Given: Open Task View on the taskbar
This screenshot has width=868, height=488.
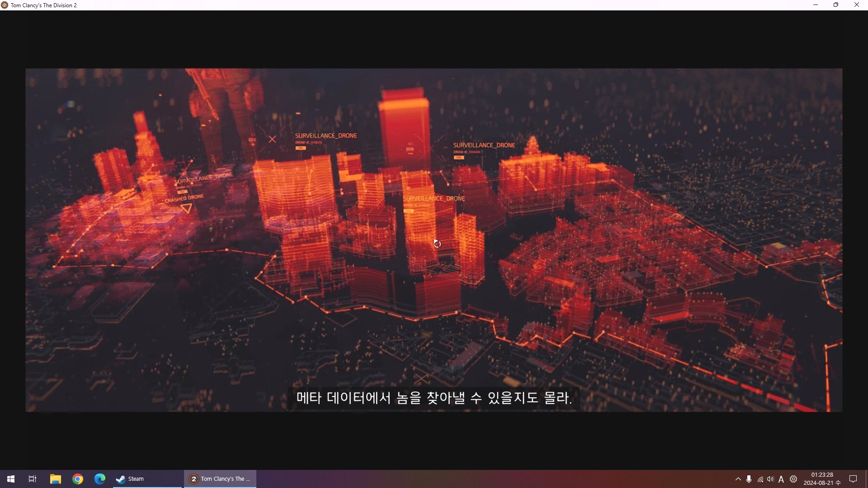Looking at the screenshot, I should click(x=33, y=479).
